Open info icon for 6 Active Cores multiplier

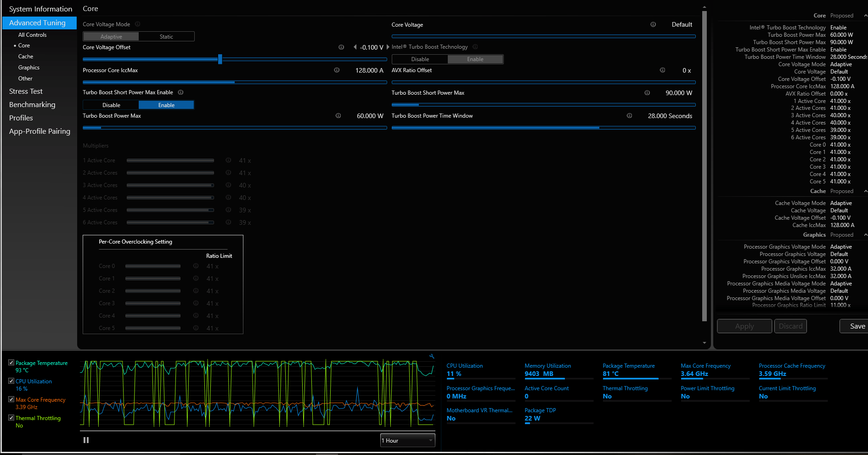click(228, 222)
